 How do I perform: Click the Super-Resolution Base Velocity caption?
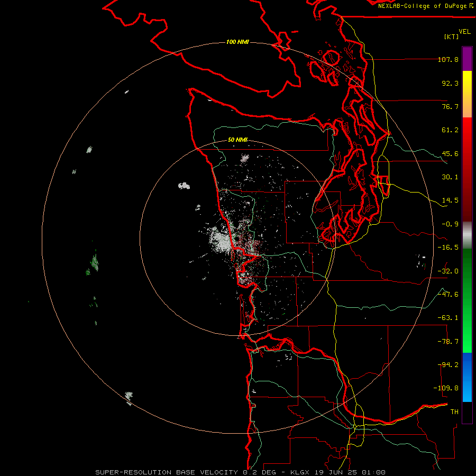point(240,472)
